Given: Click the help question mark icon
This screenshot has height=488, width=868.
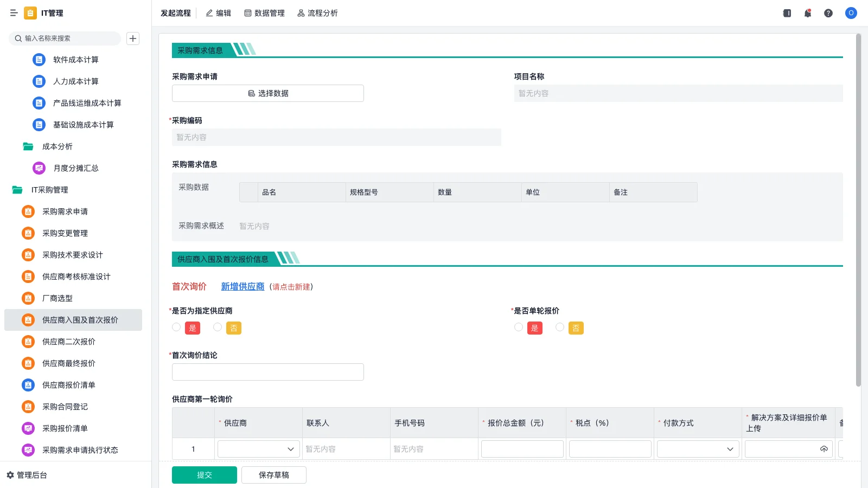Looking at the screenshot, I should pos(828,13).
